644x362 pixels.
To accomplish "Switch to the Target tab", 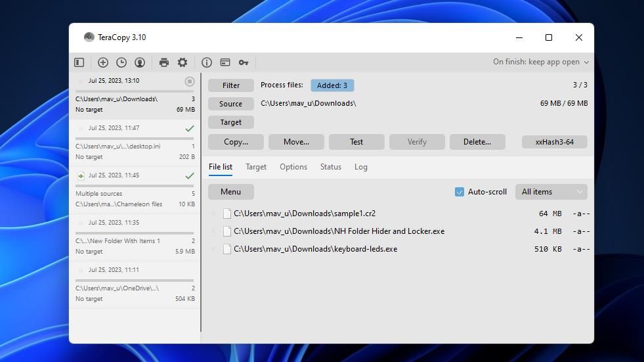I will [256, 167].
